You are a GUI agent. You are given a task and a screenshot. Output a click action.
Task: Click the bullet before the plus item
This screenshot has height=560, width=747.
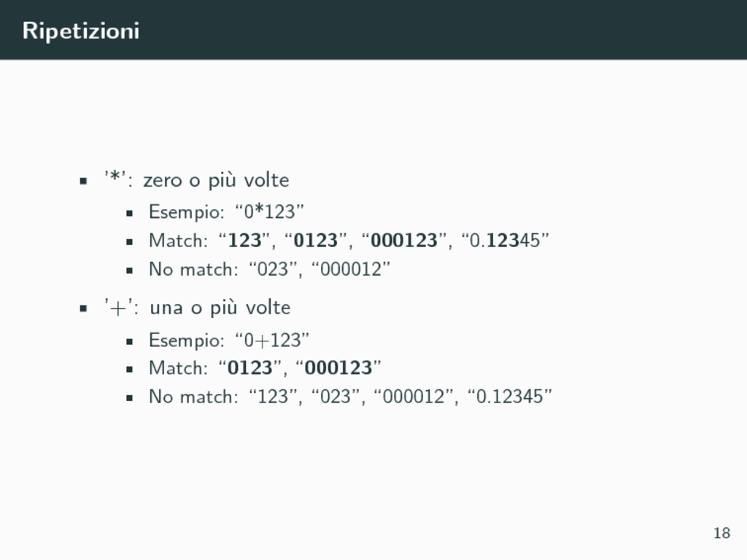[83, 308]
